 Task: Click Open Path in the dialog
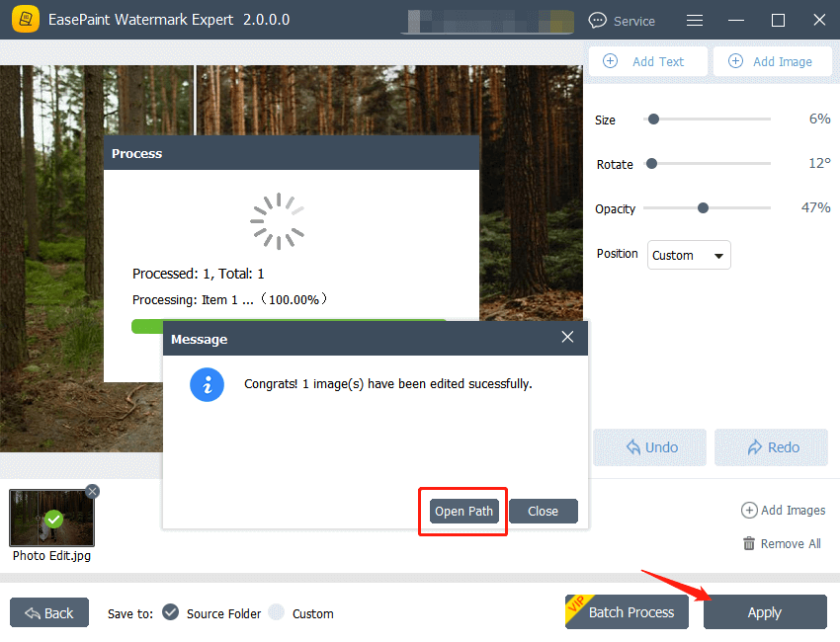(x=462, y=511)
